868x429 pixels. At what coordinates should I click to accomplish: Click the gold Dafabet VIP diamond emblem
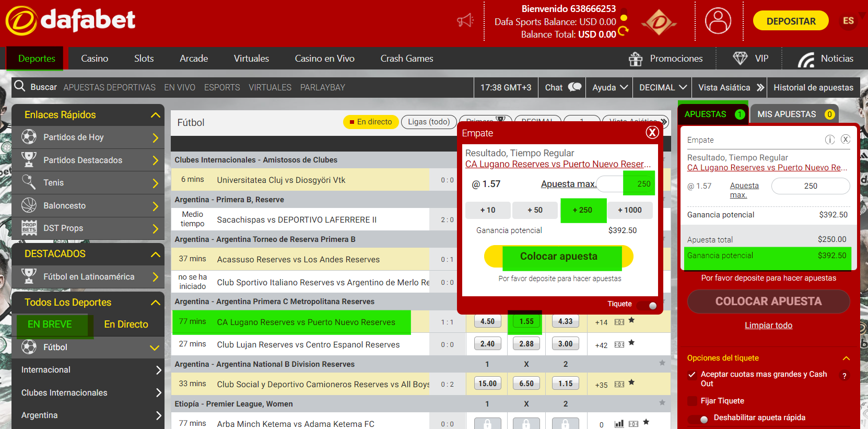[x=659, y=22]
